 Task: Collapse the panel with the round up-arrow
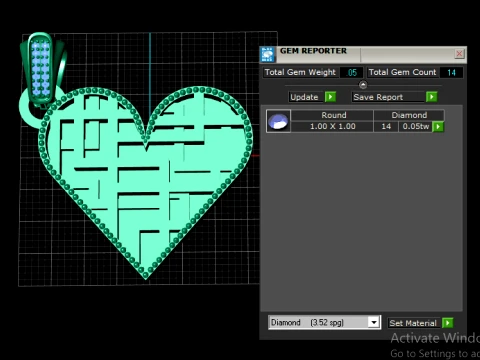(x=363, y=85)
